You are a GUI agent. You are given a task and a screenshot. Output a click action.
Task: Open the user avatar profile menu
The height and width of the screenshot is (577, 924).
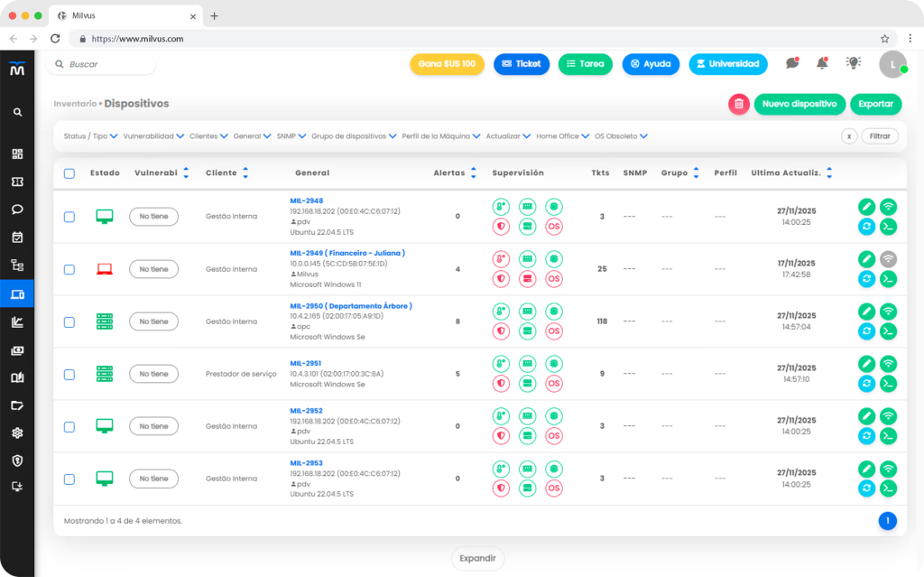[892, 64]
